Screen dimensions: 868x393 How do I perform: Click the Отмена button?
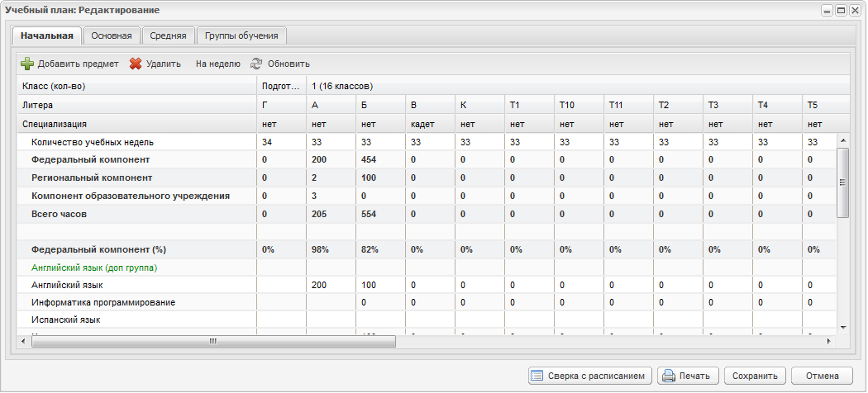(822, 376)
